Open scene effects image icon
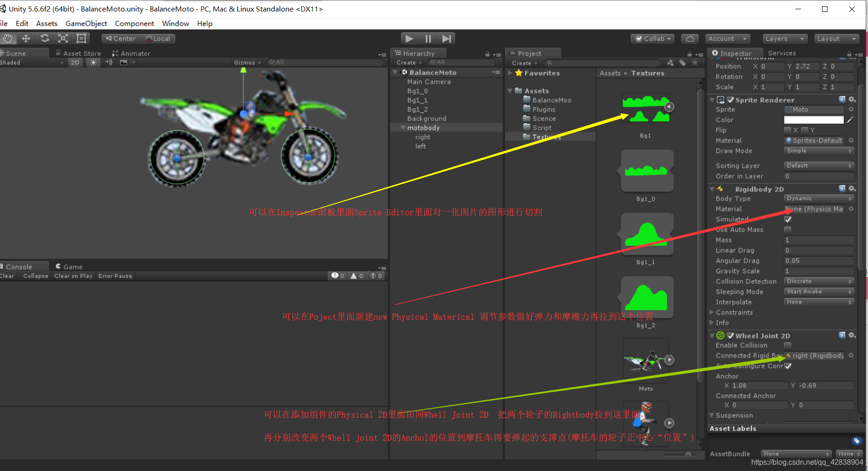Screen dimensions: 868x471 pyautogui.click(x=124, y=63)
